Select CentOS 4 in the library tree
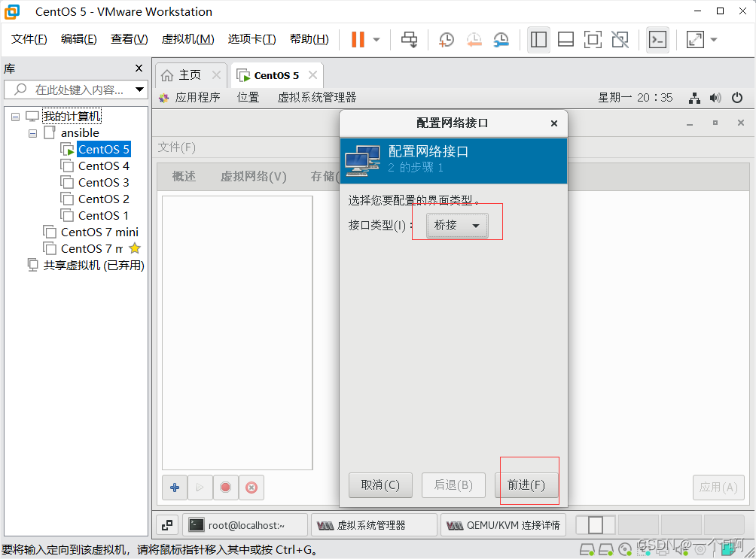756x559 pixels. (104, 166)
